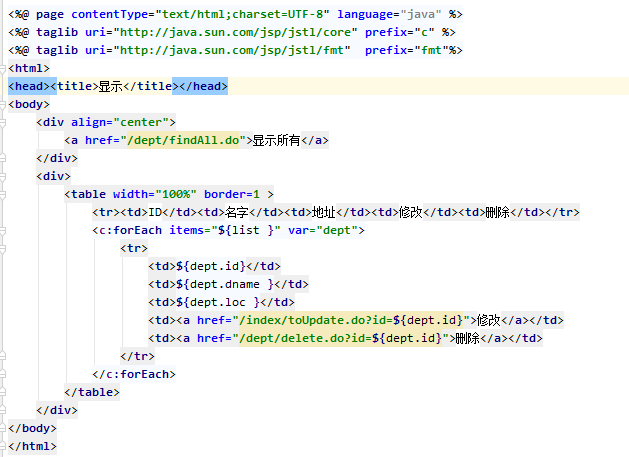Click the items="${list }" attribute
The width and height of the screenshot is (629, 457).
tap(225, 230)
